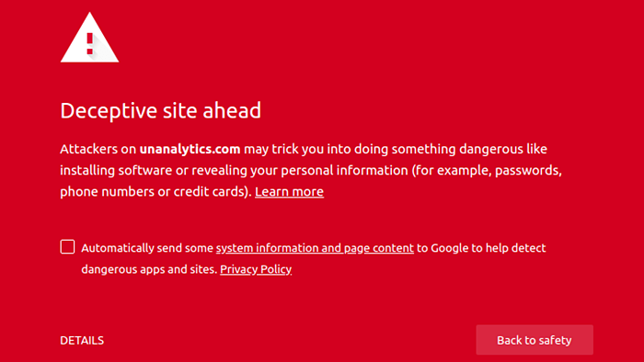Click the word 'Google' in checkbox description
This screenshot has width=644, height=362.
coord(449,248)
